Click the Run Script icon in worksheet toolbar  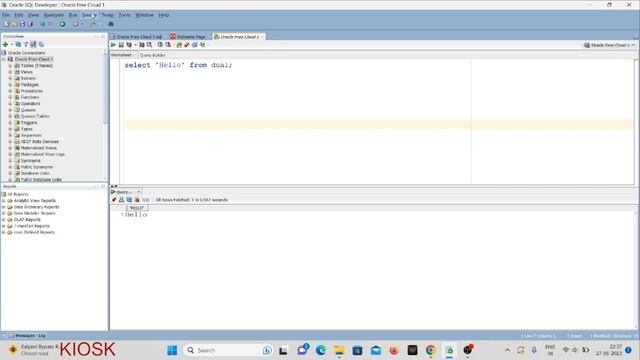click(121, 45)
